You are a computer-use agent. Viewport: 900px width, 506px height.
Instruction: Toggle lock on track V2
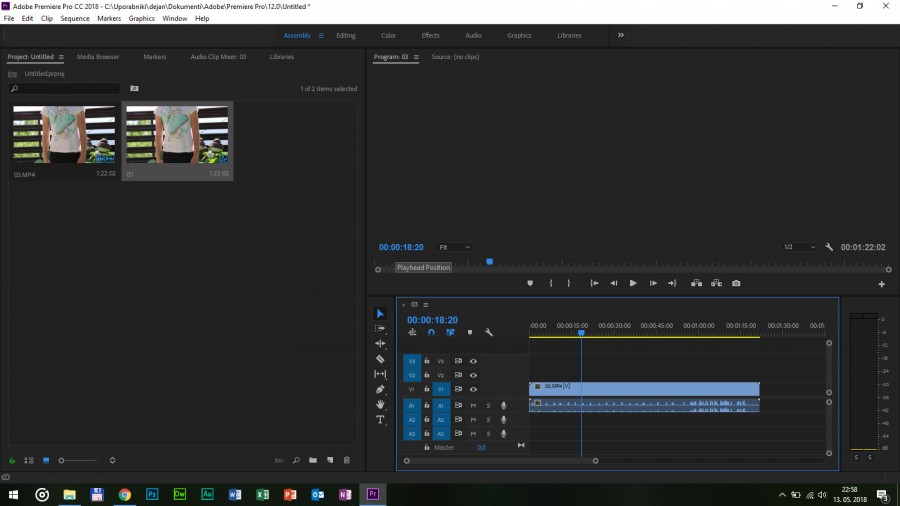point(427,375)
